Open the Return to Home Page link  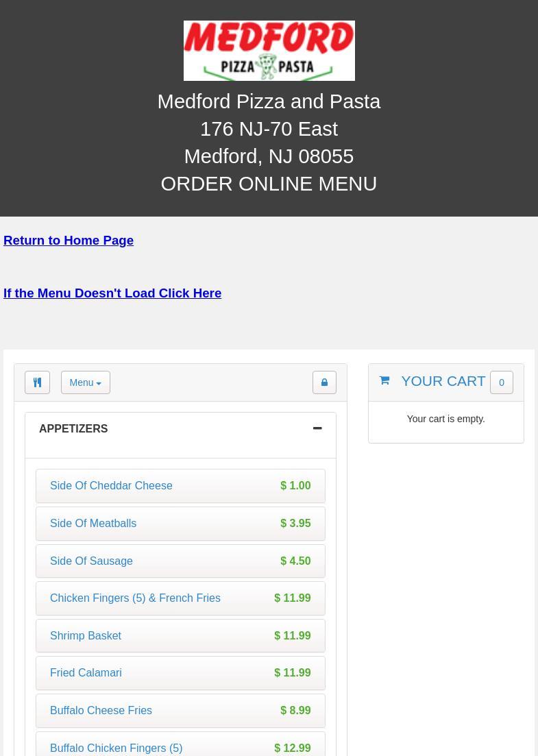click(69, 241)
